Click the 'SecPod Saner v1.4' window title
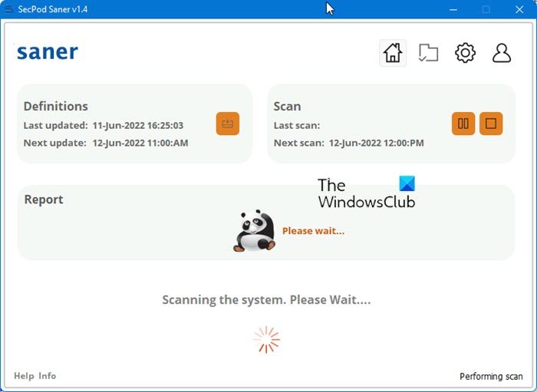This screenshot has width=537, height=392. tap(53, 9)
